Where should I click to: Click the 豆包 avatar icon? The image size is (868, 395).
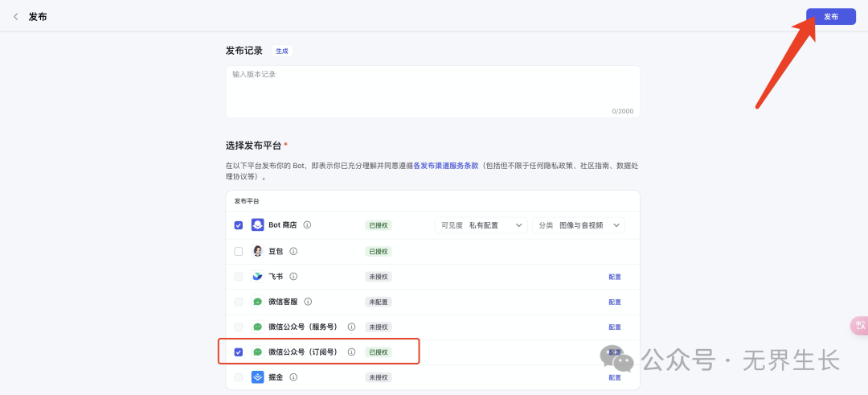click(x=257, y=251)
